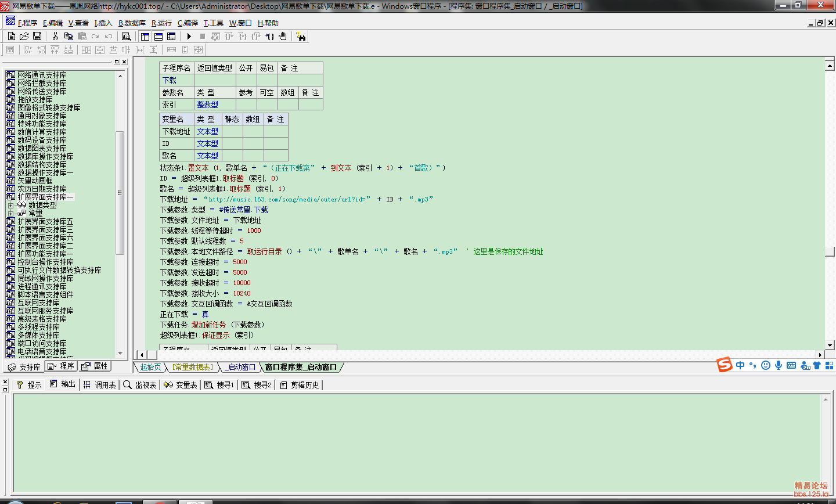This screenshot has height=504, width=836.
Task: Open Sogou soft keyboard icon
Action: 791,365
